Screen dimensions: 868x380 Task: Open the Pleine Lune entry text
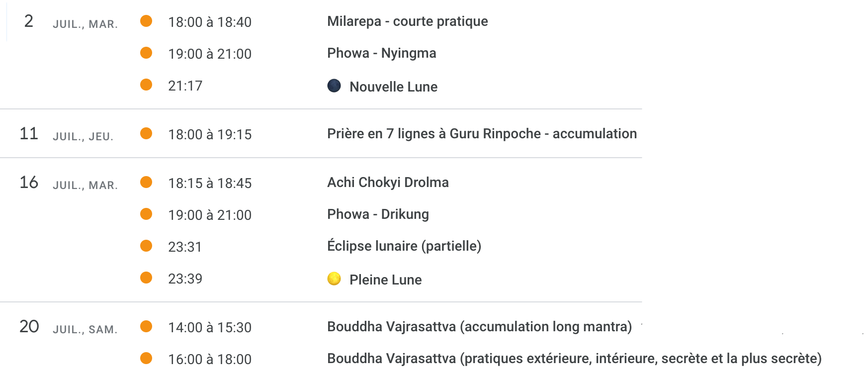[385, 280]
